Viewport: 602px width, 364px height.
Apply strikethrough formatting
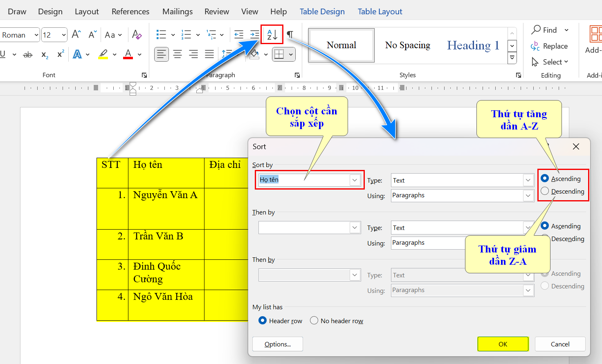click(28, 54)
